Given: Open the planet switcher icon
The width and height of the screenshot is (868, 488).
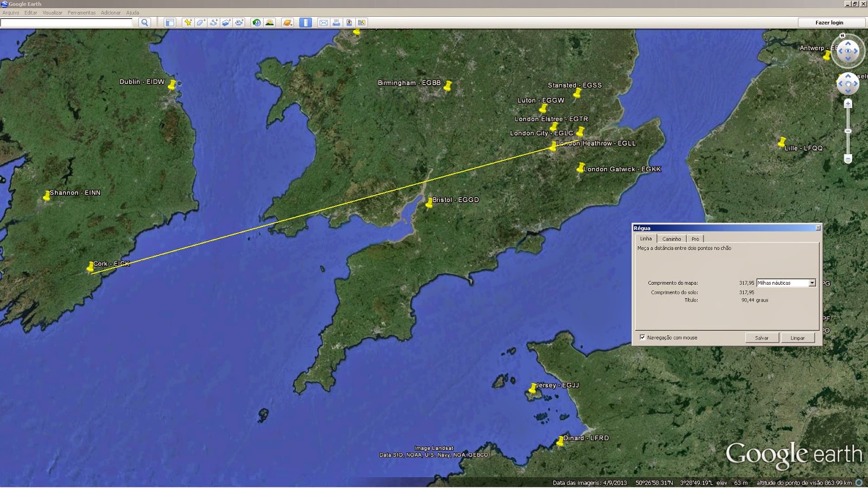Looking at the screenshot, I should 288,22.
